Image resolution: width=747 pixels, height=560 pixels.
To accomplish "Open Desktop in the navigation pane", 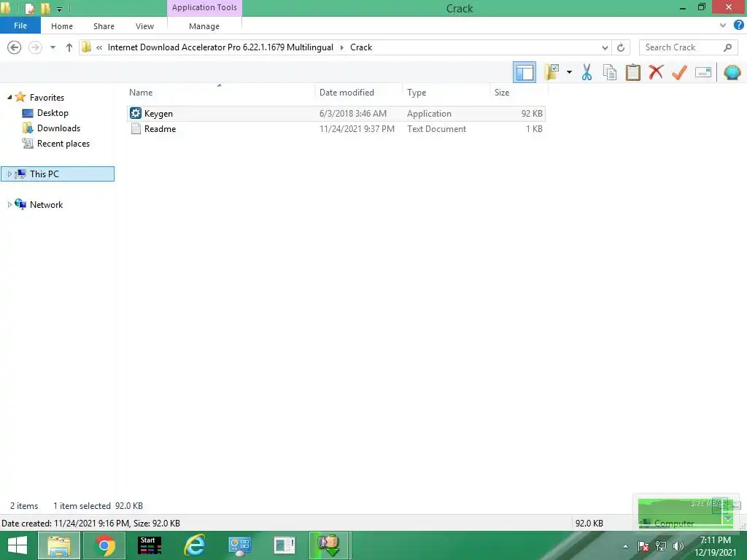I will (x=53, y=113).
